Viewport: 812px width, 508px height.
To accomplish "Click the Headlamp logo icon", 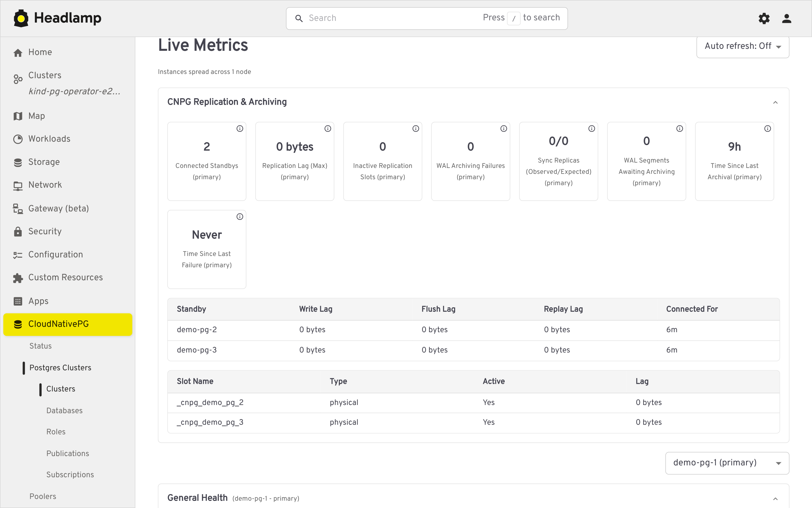I will pos(21,18).
